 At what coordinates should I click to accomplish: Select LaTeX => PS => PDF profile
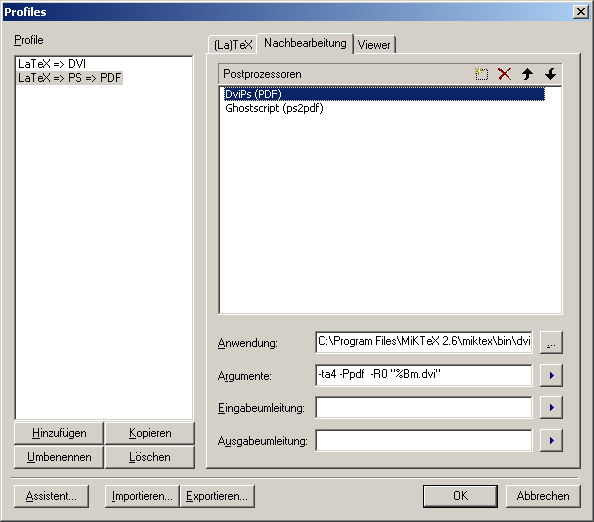pos(70,78)
